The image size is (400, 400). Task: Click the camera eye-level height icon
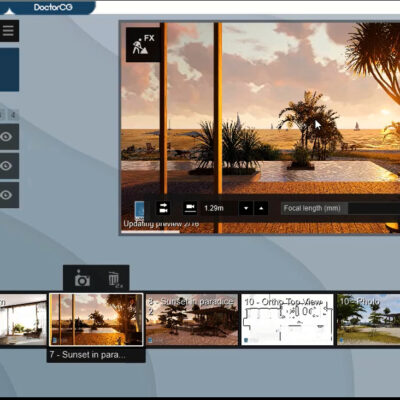190,208
